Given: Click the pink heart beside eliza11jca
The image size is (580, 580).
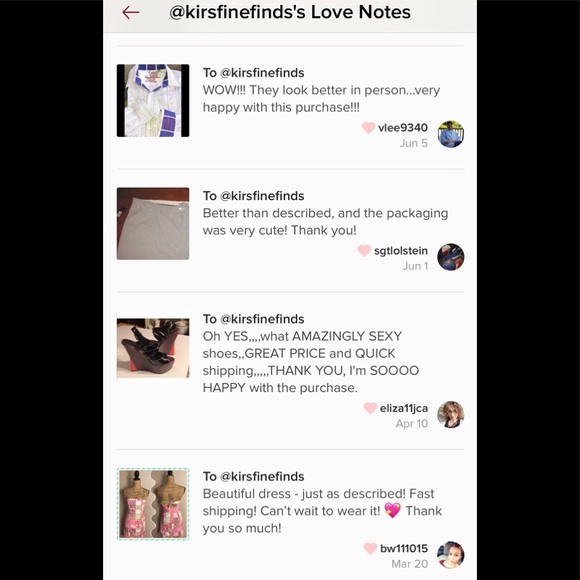Looking at the screenshot, I should [x=370, y=408].
